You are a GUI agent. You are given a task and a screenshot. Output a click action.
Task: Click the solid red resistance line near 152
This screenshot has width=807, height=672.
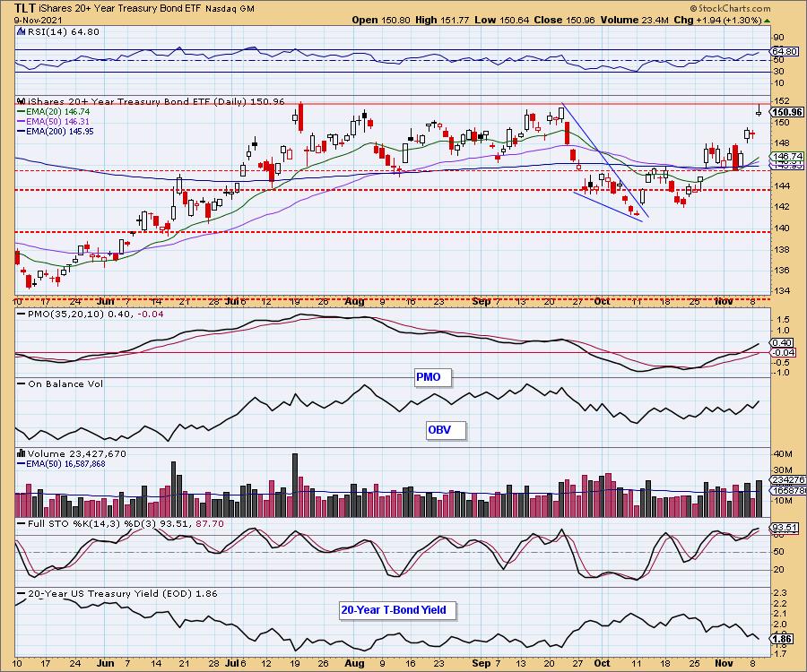tap(393, 104)
